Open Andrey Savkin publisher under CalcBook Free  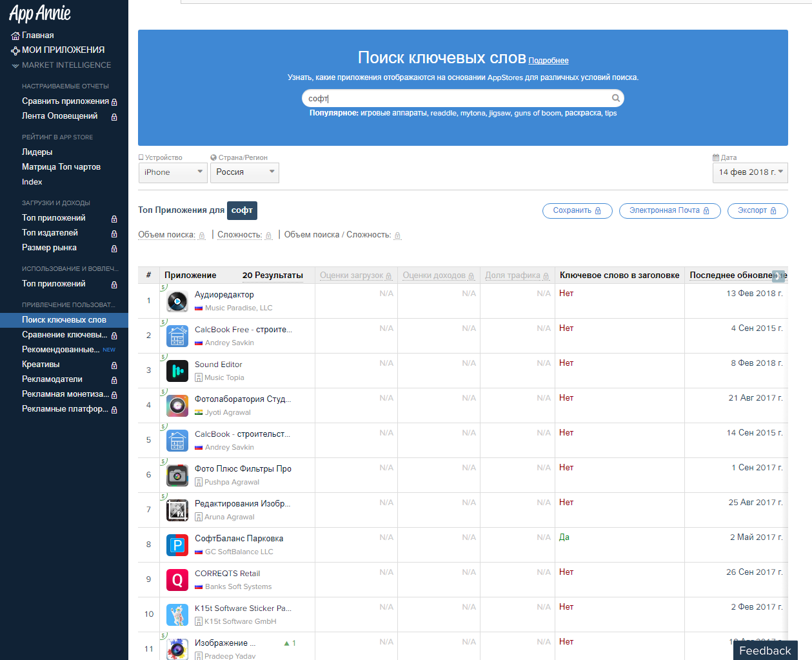click(x=230, y=343)
